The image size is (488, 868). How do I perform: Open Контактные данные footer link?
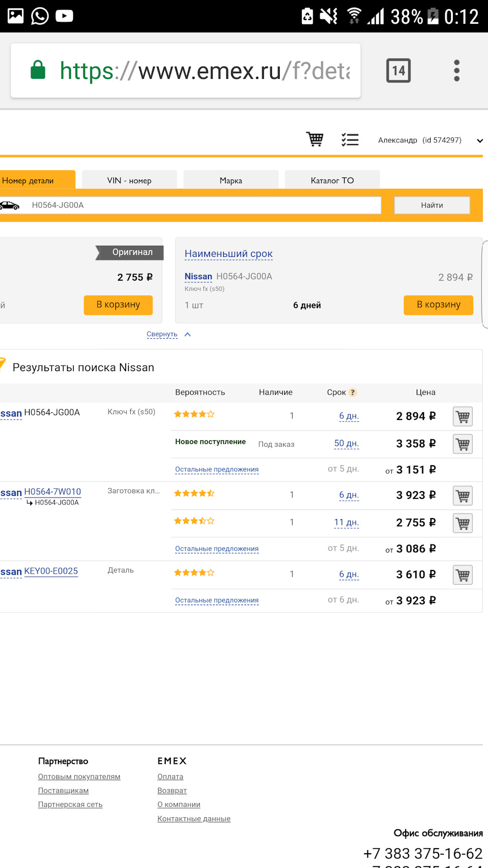(194, 819)
